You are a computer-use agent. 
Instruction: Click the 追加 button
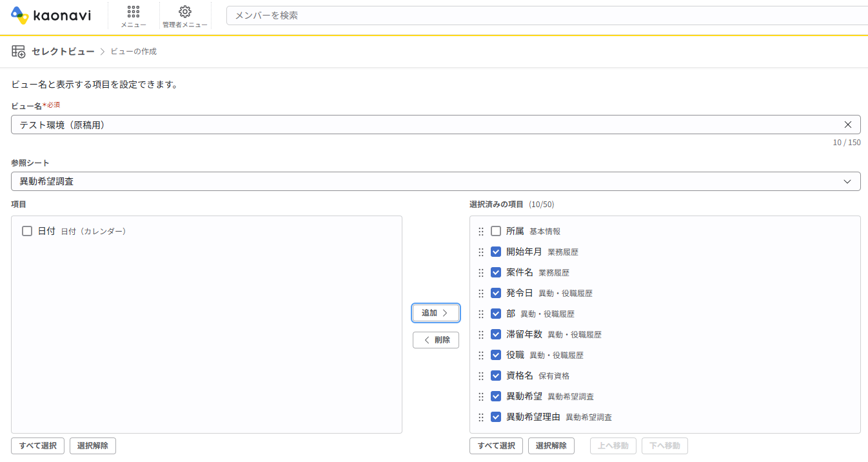click(x=436, y=313)
